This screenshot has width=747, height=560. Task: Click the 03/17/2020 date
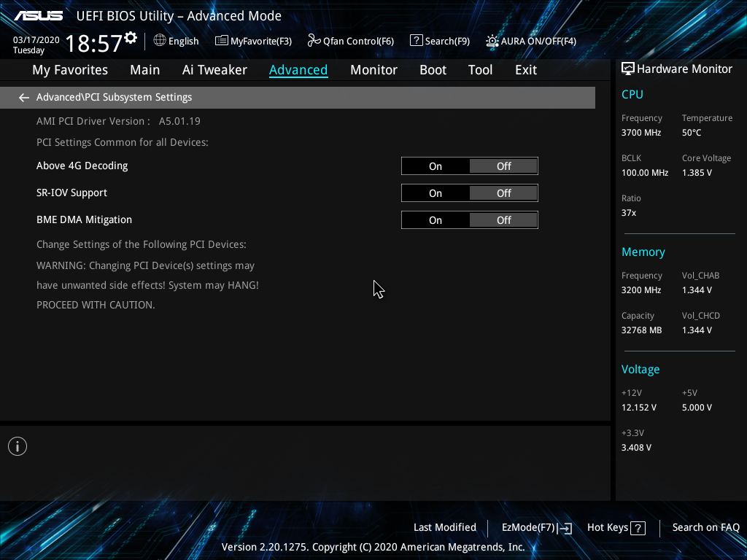pyautogui.click(x=36, y=40)
